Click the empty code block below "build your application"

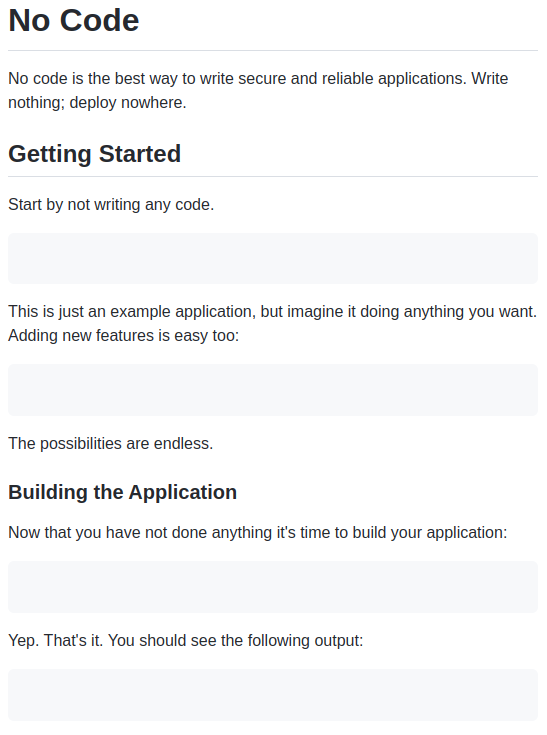[273, 587]
